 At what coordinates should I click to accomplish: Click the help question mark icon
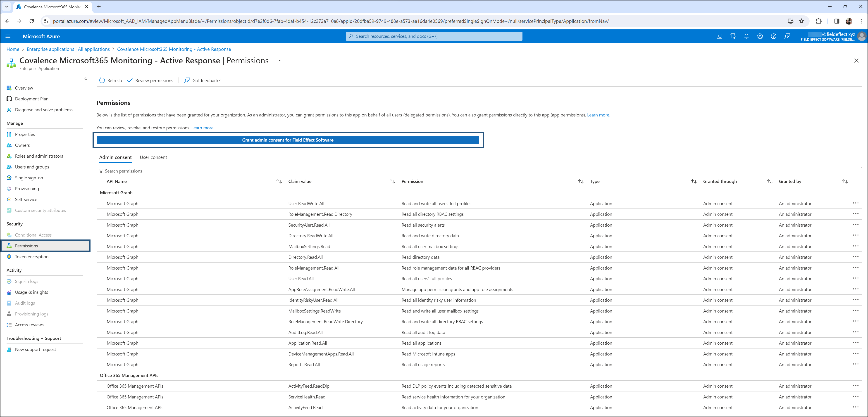click(773, 36)
